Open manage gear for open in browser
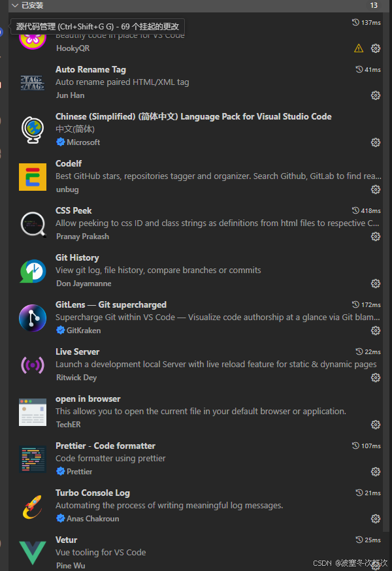This screenshot has width=392, height=571. (376, 425)
